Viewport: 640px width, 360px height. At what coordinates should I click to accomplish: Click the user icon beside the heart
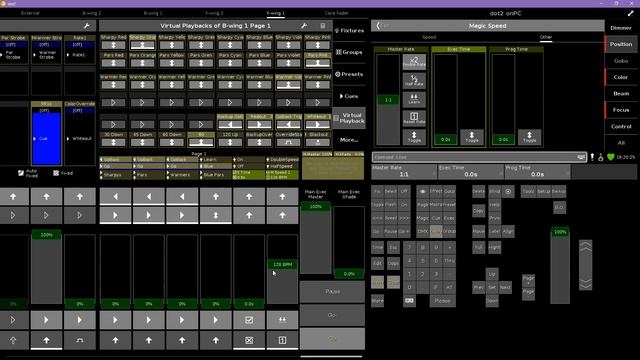601,157
